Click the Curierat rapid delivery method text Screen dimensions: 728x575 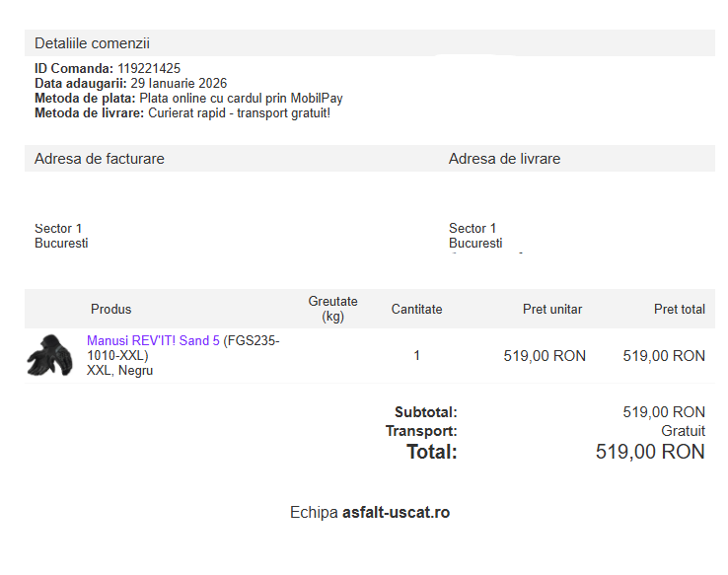pyautogui.click(x=239, y=113)
